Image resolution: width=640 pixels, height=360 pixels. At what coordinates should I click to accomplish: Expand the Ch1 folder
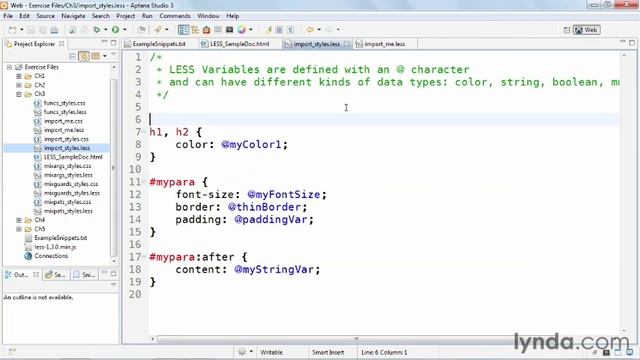19,76
